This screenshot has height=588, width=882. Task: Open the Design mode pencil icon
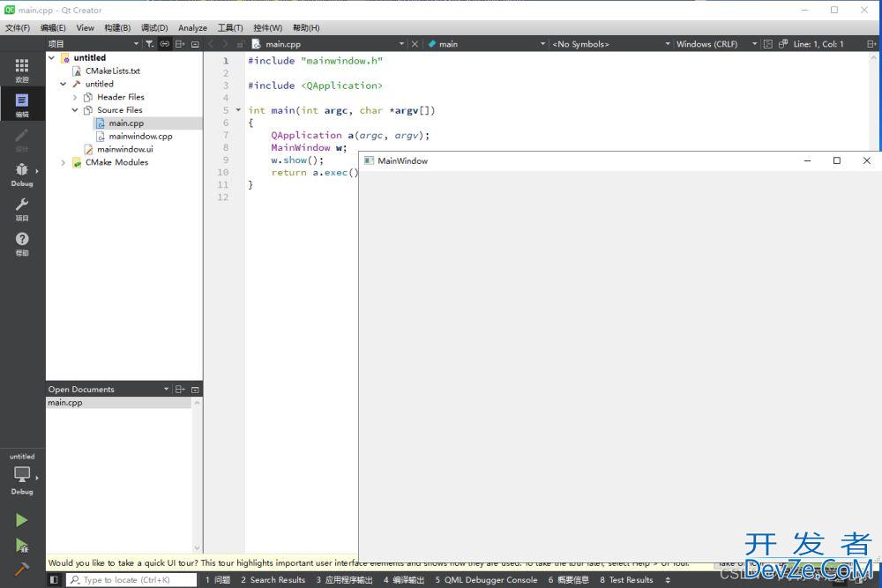(22, 139)
